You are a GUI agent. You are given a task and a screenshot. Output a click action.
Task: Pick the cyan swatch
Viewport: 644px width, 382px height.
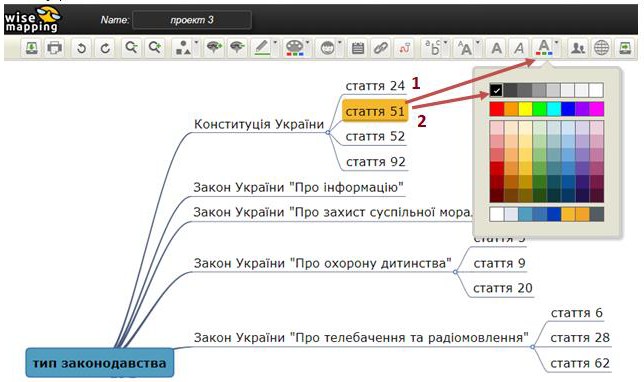click(554, 109)
